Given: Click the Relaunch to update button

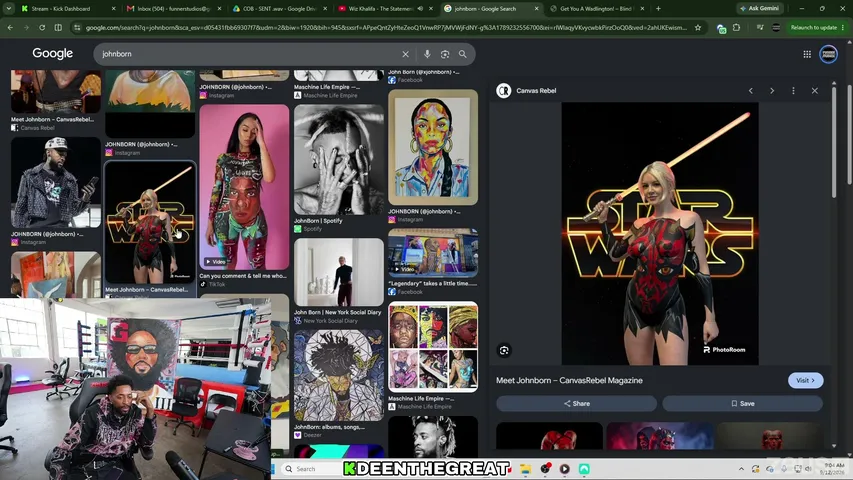Looking at the screenshot, I should coord(813,27).
